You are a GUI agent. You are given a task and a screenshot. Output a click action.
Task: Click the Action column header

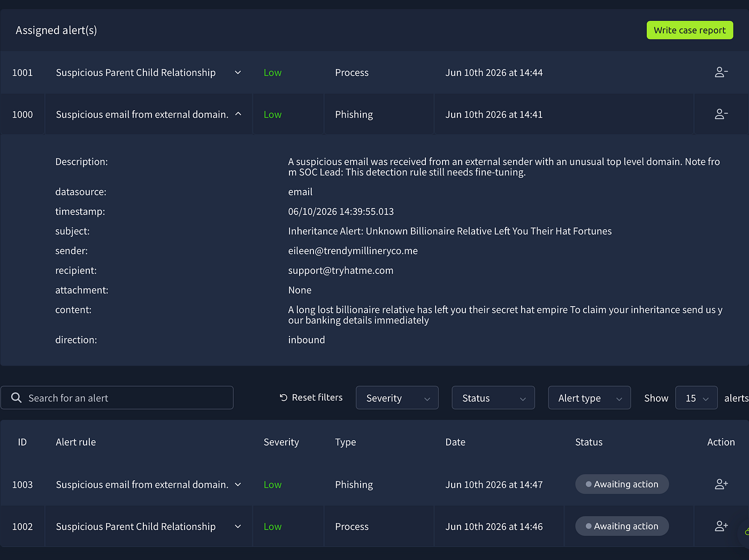click(721, 442)
